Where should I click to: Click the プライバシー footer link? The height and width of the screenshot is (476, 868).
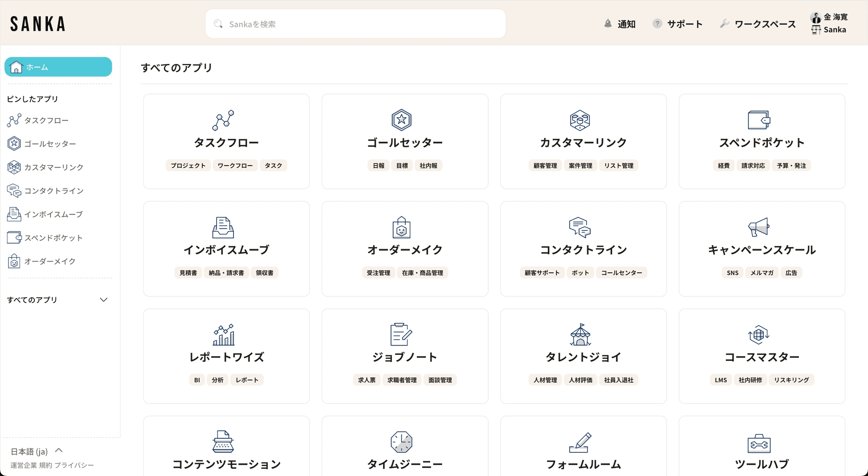[74, 465]
